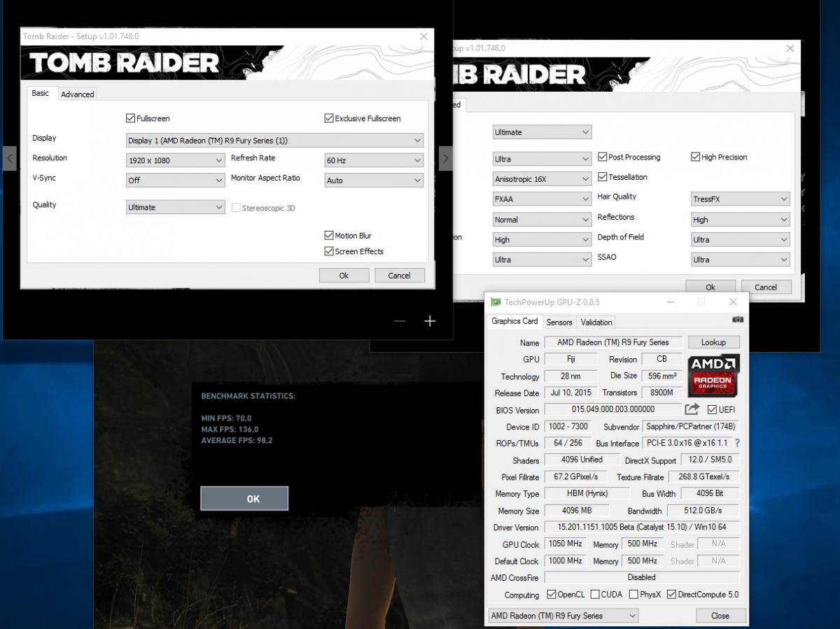This screenshot has width=840, height=629.
Task: Click the left arrow of the image viewer
Action: [x=9, y=159]
